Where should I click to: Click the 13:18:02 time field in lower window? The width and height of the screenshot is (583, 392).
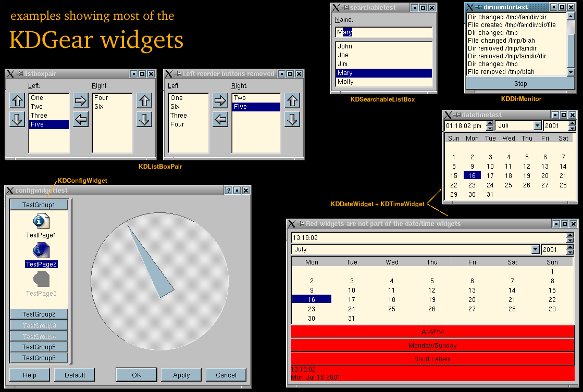coord(429,238)
